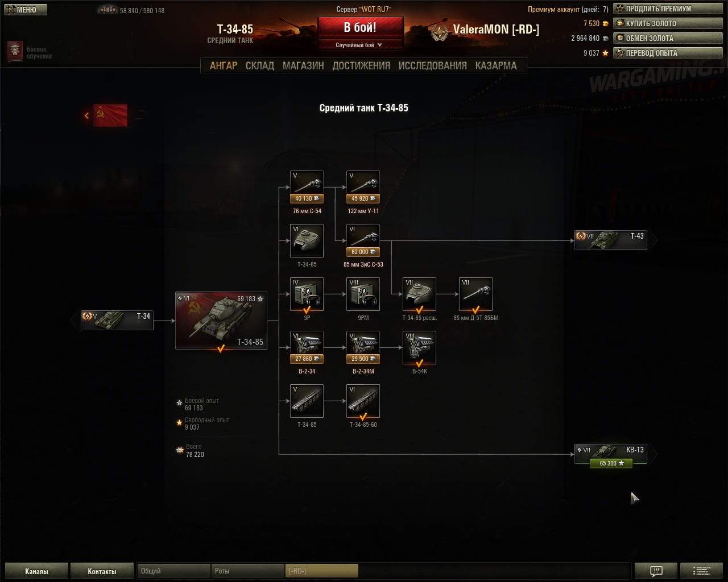Open the КВ-13 tank research node
This screenshot has height=582, width=728.
click(611, 454)
